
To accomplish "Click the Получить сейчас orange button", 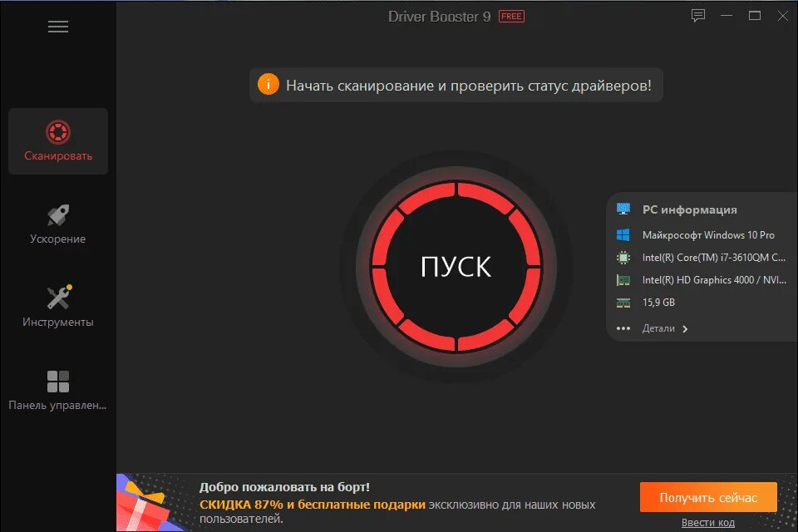I will coord(708,497).
